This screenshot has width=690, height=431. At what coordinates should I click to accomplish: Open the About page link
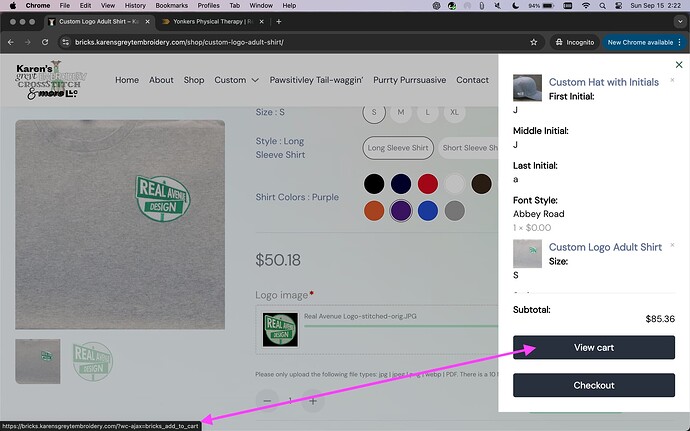[161, 80]
